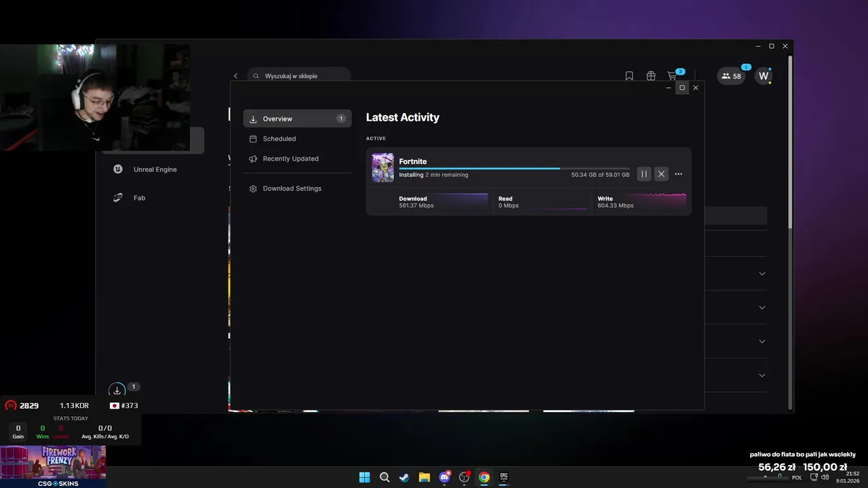The image size is (868, 488).
Task: Click the volume icon in system tray
Action: point(825,477)
